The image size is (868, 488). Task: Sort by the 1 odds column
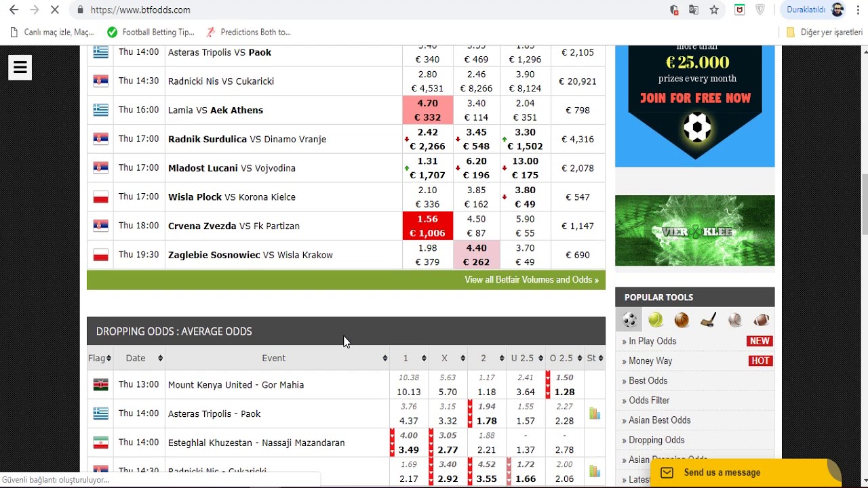point(409,358)
